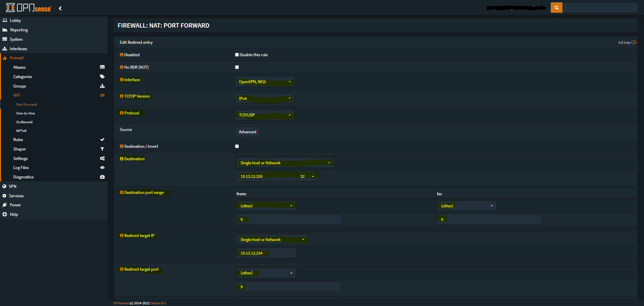The height and width of the screenshot is (306, 644).
Task: Click the Categories tags icon
Action: (x=102, y=77)
